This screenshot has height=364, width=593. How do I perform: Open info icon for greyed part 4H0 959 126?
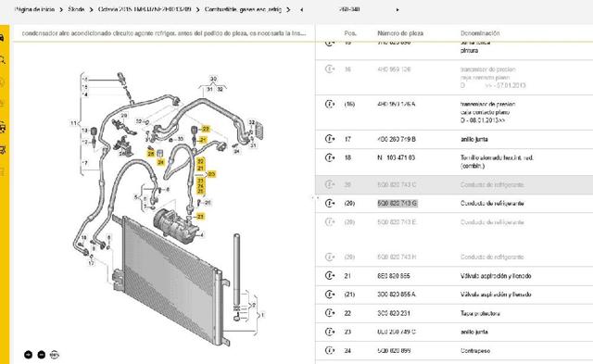pyautogui.click(x=330, y=69)
